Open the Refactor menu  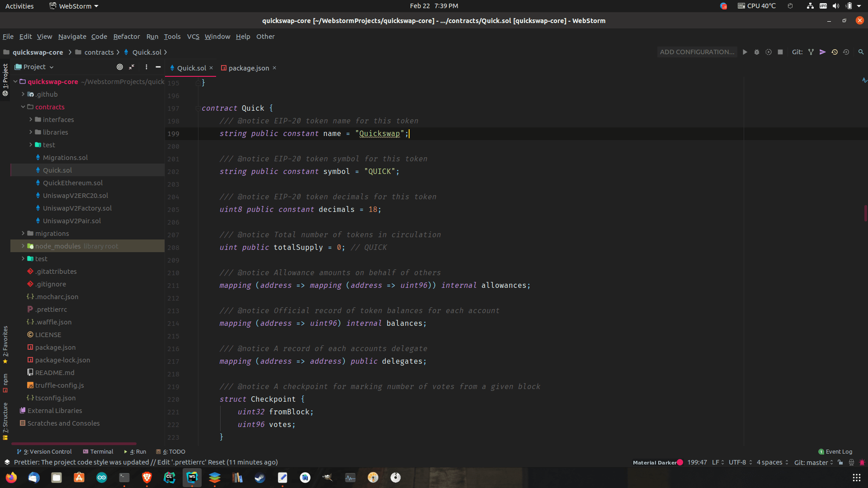[127, 37]
